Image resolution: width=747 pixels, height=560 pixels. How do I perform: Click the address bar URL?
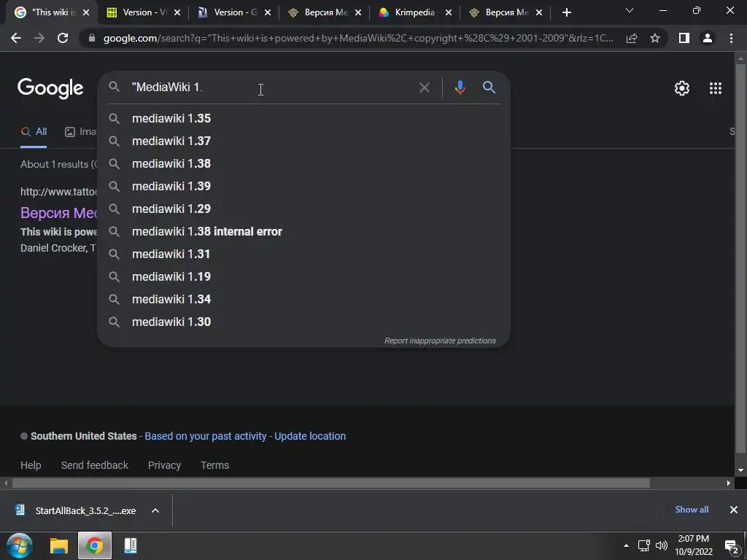point(357,38)
